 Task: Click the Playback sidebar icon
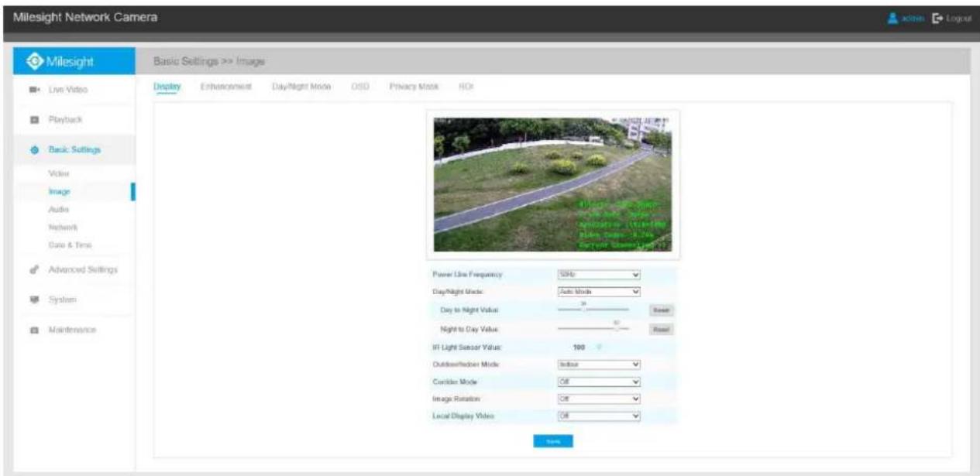pos(33,120)
